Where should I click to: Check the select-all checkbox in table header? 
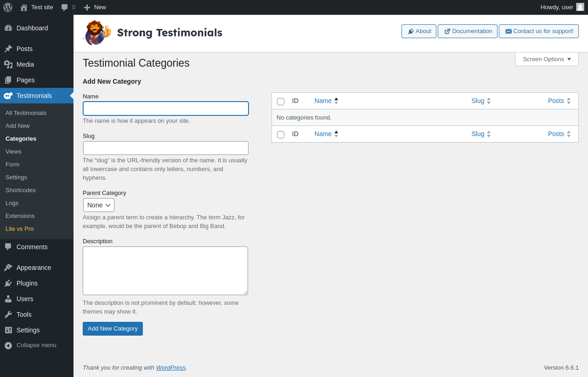[x=281, y=102]
